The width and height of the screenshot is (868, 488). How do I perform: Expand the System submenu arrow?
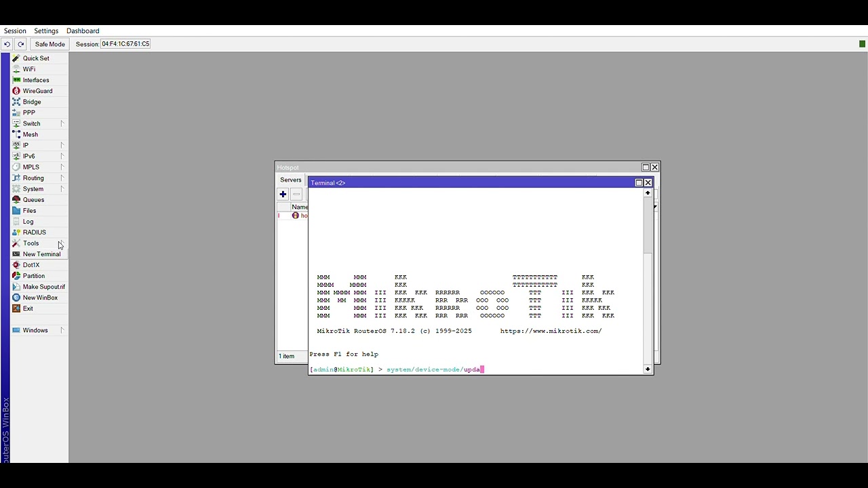(x=62, y=188)
